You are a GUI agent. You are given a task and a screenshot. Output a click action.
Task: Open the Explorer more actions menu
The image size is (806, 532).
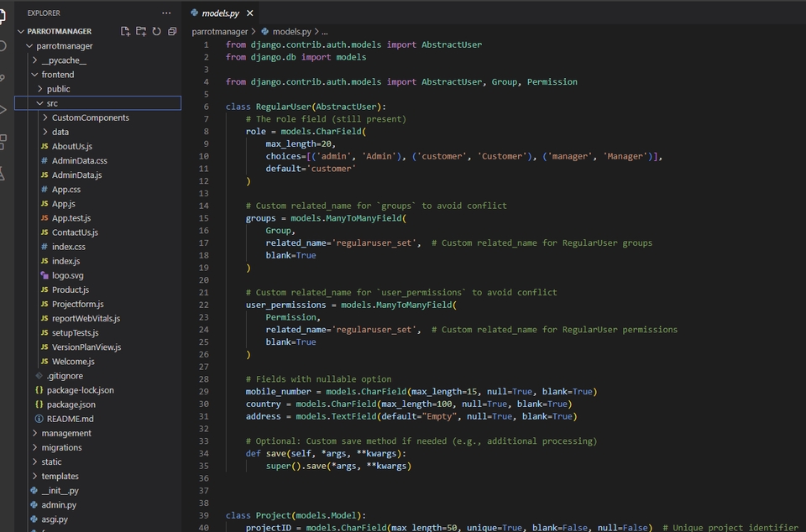[166, 13]
